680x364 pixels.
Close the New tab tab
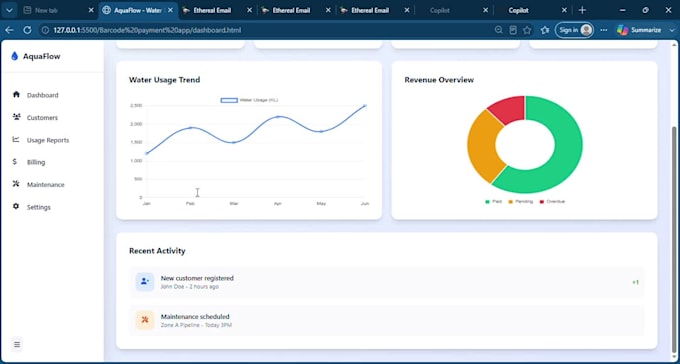[91, 10]
